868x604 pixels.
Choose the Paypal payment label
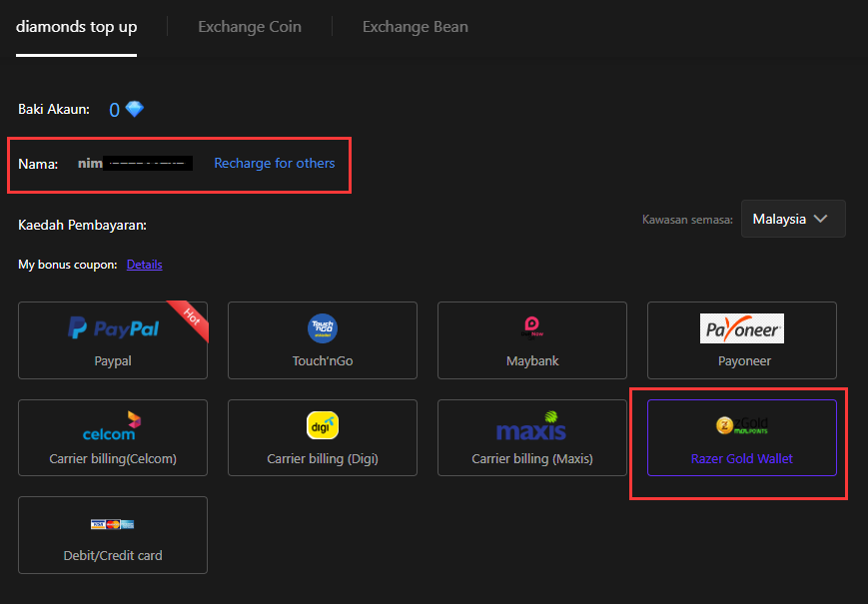click(113, 361)
